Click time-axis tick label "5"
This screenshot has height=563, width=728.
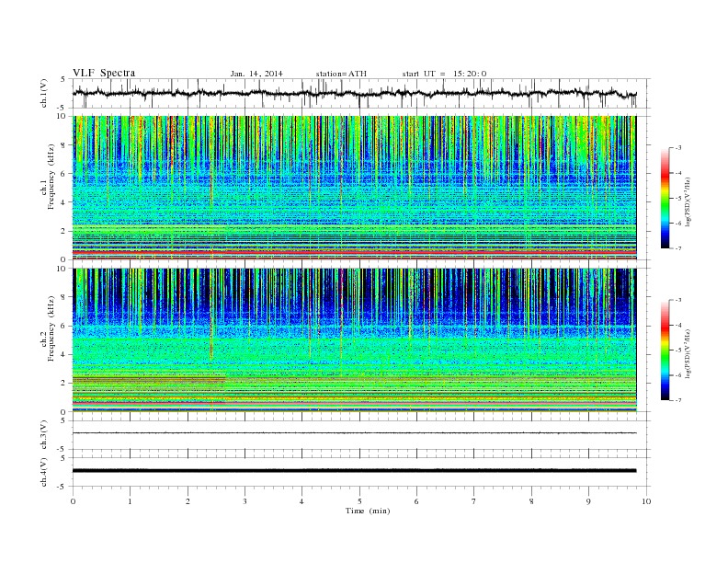click(359, 501)
